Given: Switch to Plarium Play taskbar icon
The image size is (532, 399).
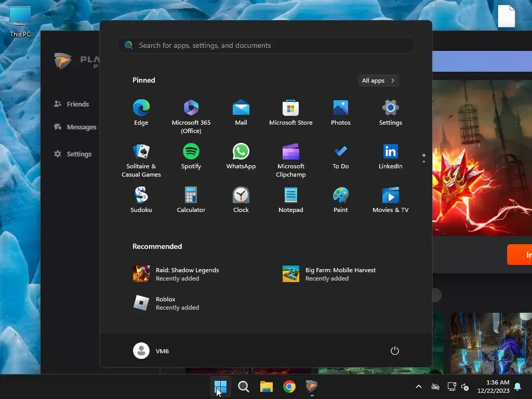Looking at the screenshot, I should point(312,387).
